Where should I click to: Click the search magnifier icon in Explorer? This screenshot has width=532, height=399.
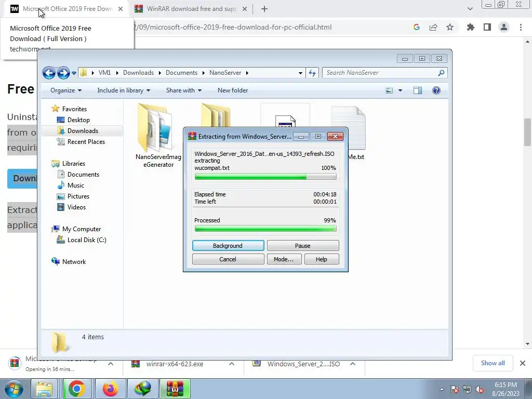tap(442, 73)
